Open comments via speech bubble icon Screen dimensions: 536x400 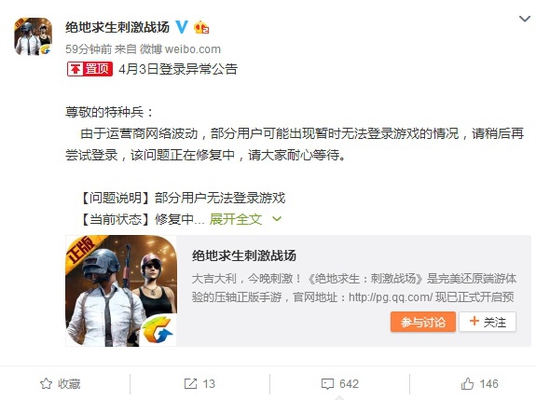pyautogui.click(x=327, y=384)
